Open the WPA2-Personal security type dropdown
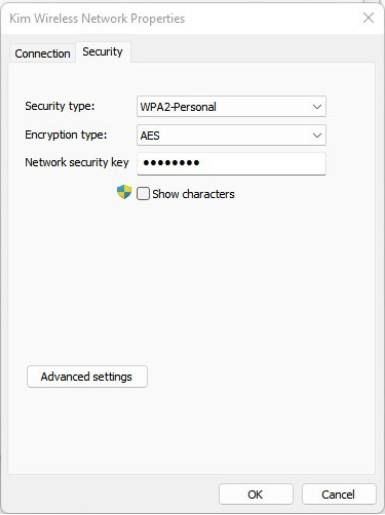 pos(231,107)
